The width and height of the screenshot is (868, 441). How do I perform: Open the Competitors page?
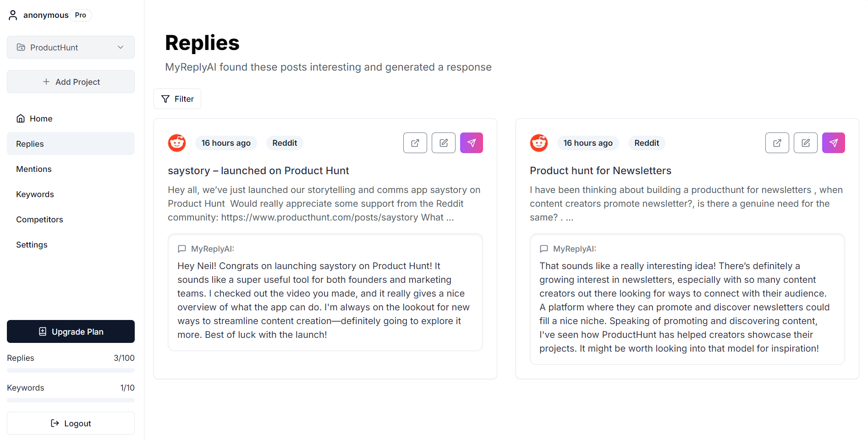(x=39, y=220)
